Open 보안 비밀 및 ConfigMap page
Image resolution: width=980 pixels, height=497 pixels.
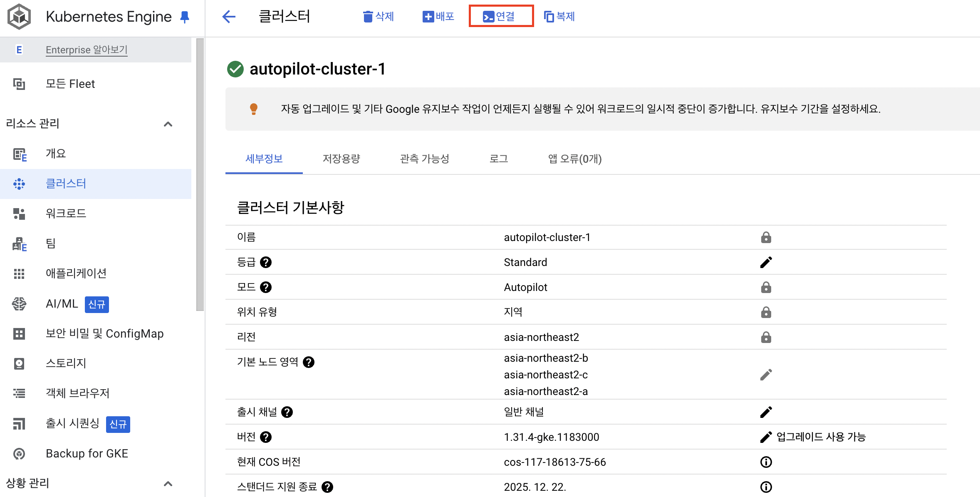[105, 333]
